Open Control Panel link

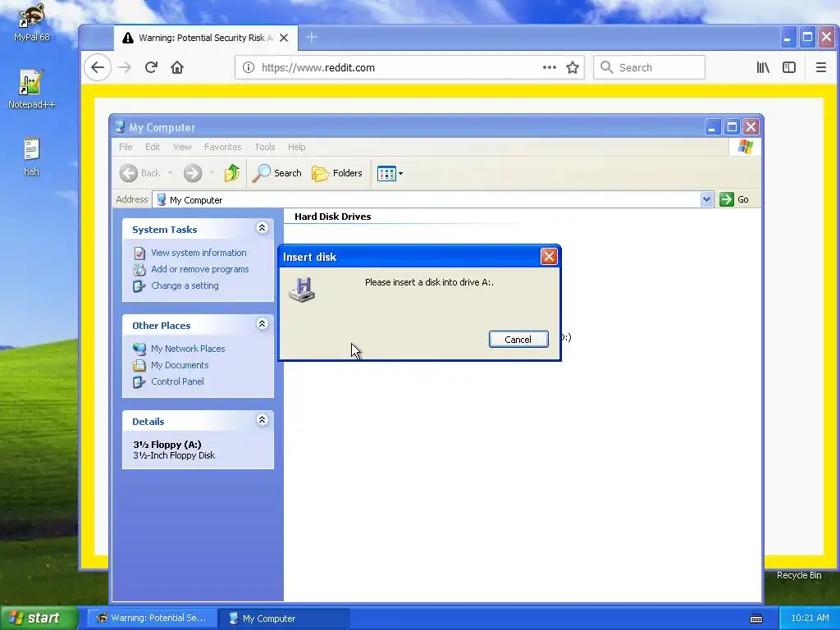coord(177,381)
